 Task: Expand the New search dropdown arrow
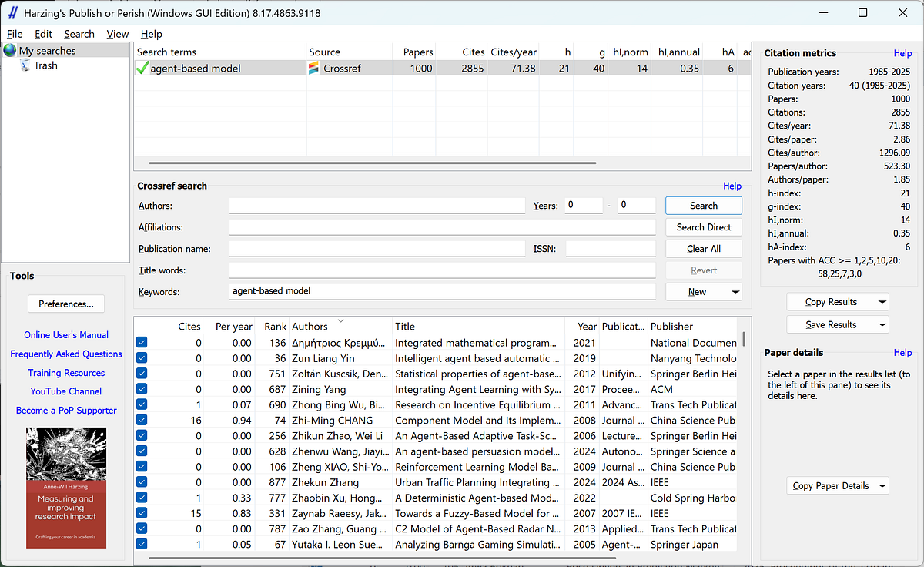pyautogui.click(x=735, y=292)
